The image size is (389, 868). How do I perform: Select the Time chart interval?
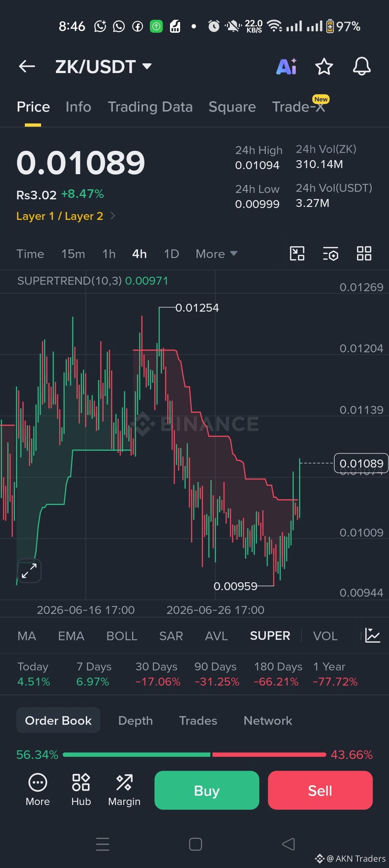point(30,254)
